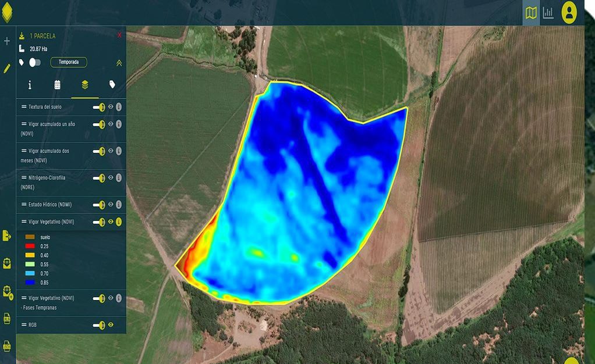The image size is (595, 364).
Task: Expand info for Vigor Vegetativo (NDVI) layer
Action: click(119, 222)
